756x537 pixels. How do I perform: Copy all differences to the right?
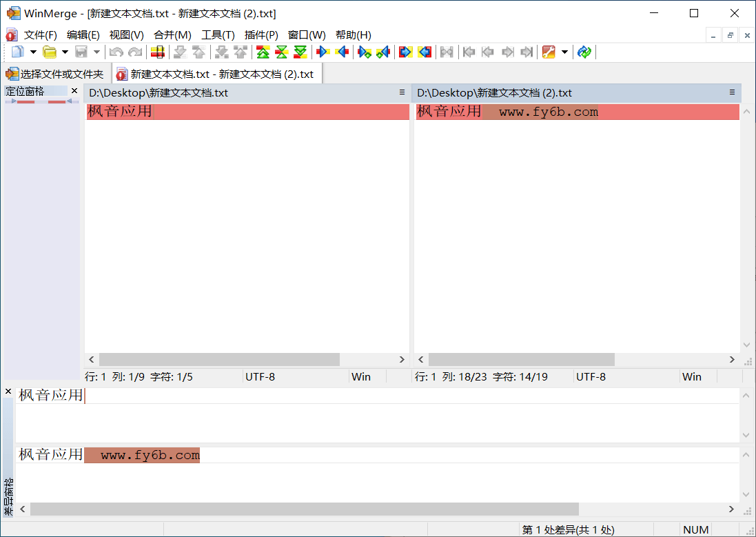pos(405,52)
